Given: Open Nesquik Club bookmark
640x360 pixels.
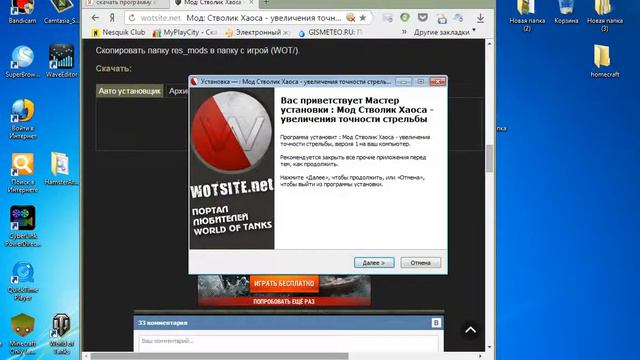Looking at the screenshot, I should tap(118, 32).
